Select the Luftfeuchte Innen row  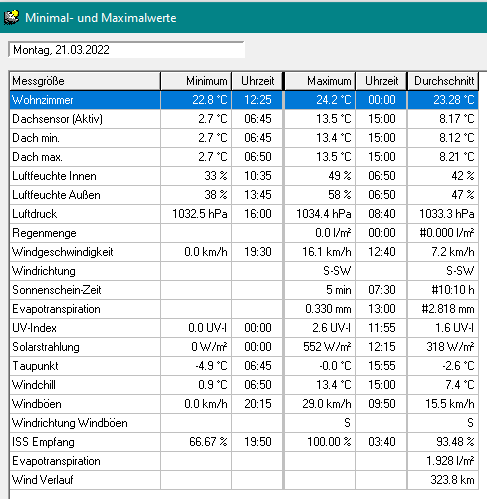click(x=244, y=176)
